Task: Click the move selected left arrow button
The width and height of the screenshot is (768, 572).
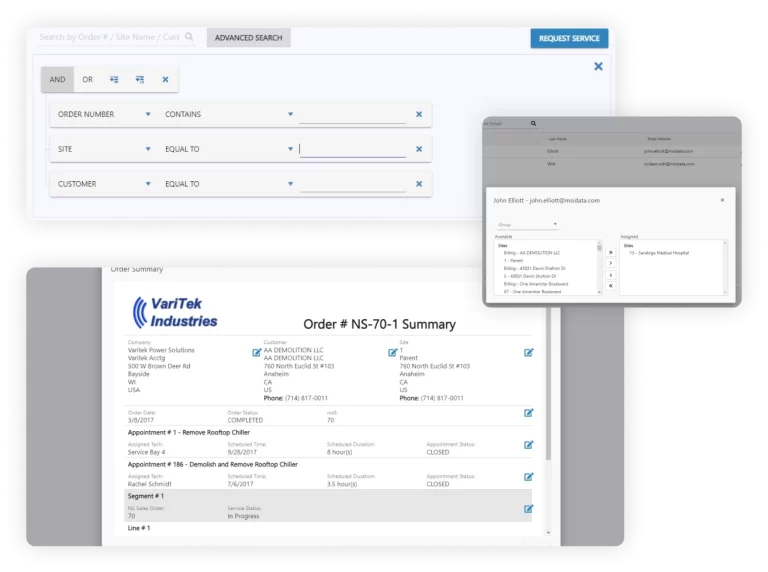Action: point(610,275)
